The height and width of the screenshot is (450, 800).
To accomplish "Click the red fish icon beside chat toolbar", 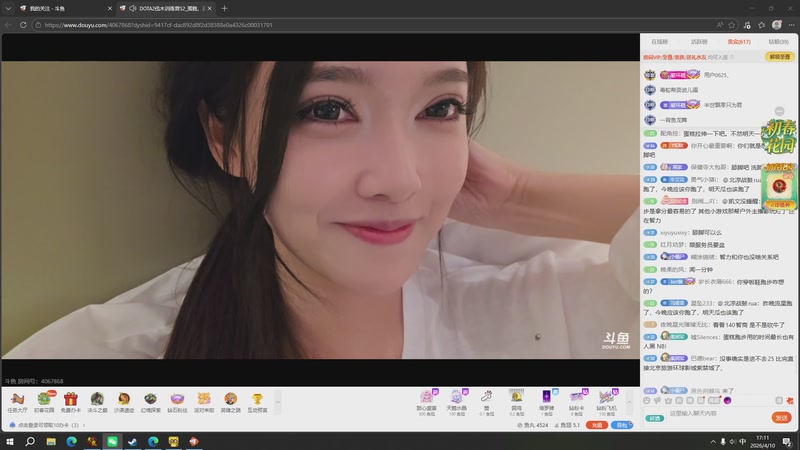I will point(790,401).
